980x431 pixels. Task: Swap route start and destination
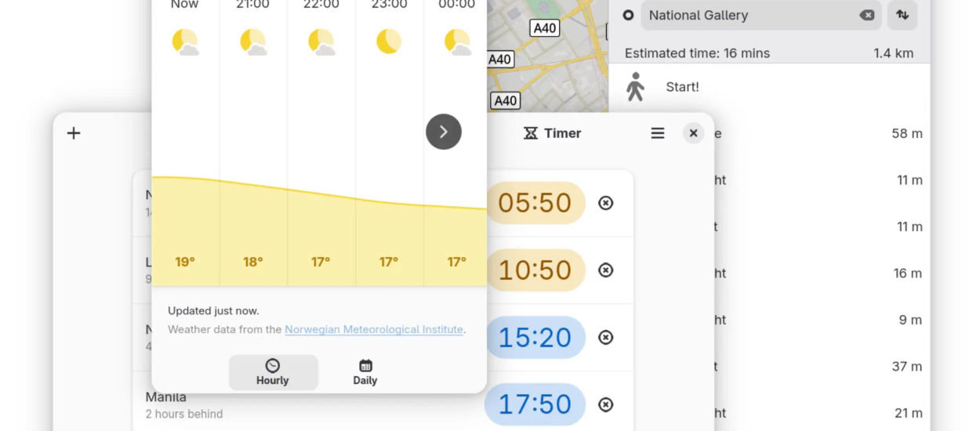pyautogui.click(x=902, y=15)
